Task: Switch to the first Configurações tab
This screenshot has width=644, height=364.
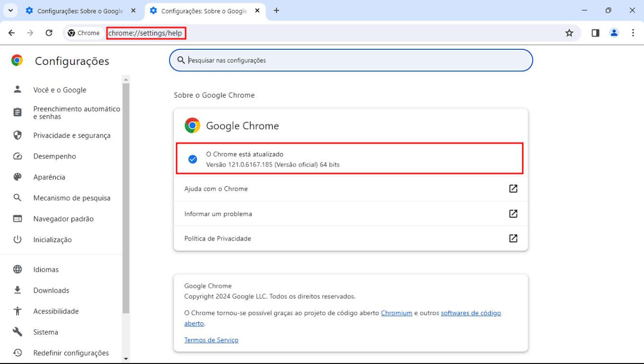Action: click(x=74, y=11)
